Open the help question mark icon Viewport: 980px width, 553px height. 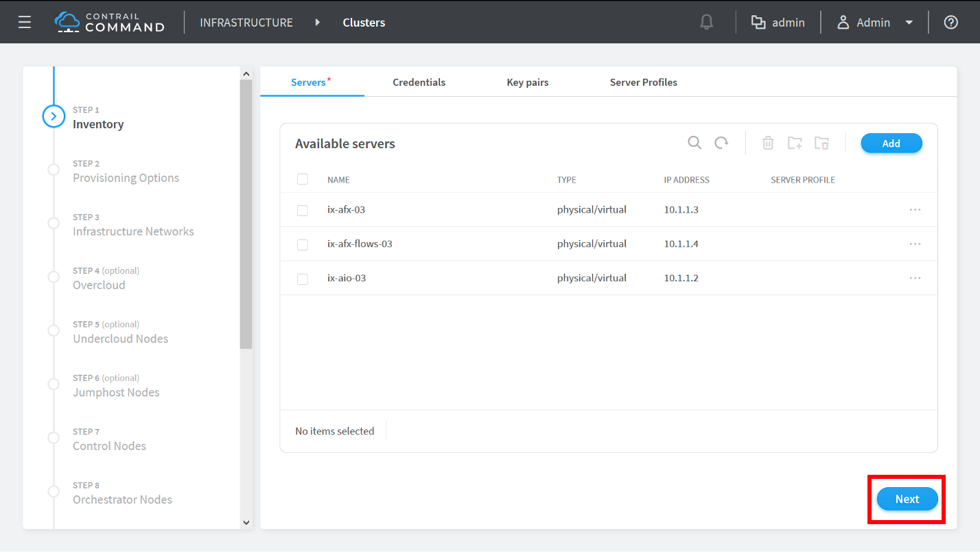(950, 23)
